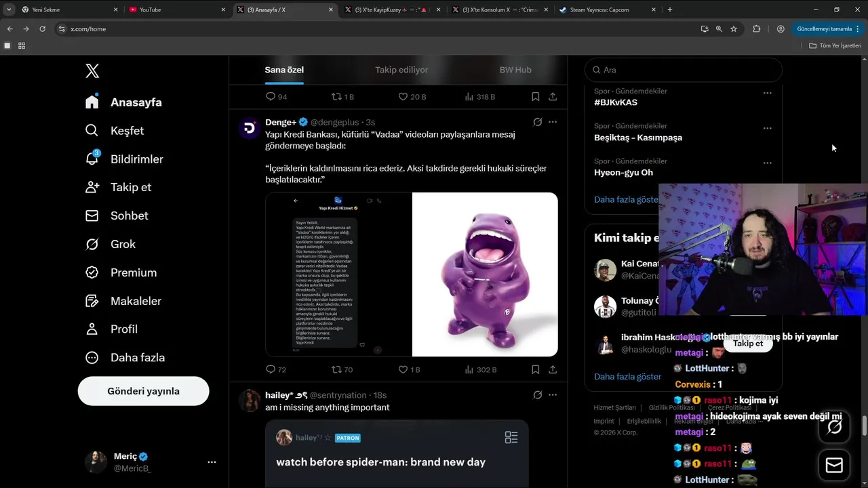The image size is (868, 488).
Task: Open Denge+ profile avatar
Action: click(250, 127)
